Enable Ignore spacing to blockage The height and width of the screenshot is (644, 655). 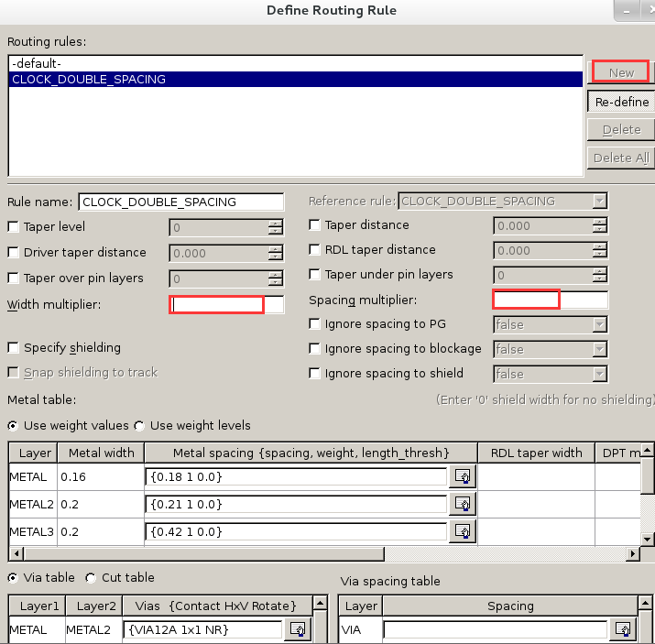[x=314, y=348]
